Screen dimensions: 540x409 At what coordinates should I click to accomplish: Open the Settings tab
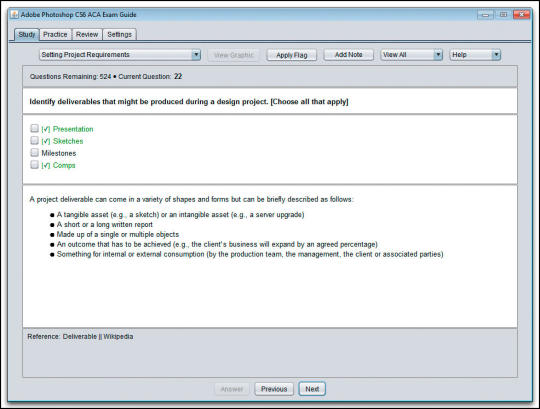119,34
